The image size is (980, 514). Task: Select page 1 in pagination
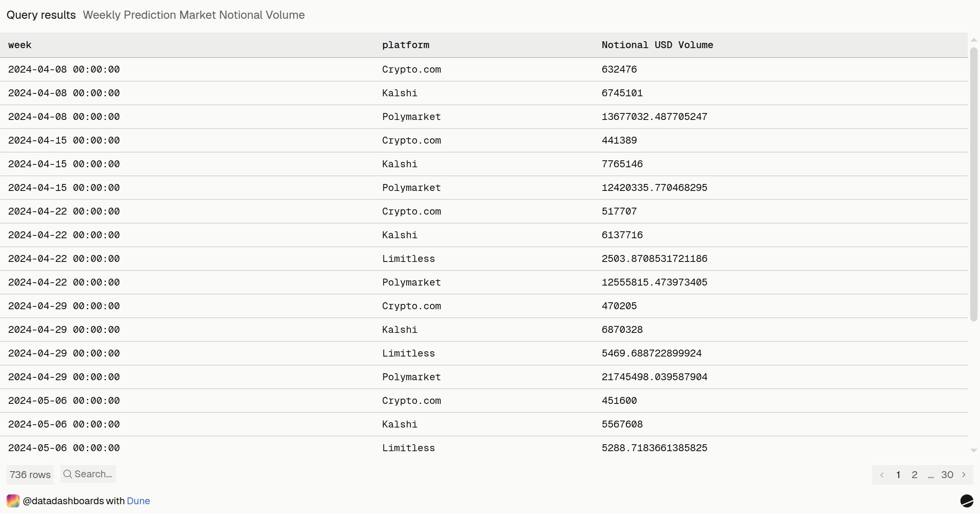point(898,475)
